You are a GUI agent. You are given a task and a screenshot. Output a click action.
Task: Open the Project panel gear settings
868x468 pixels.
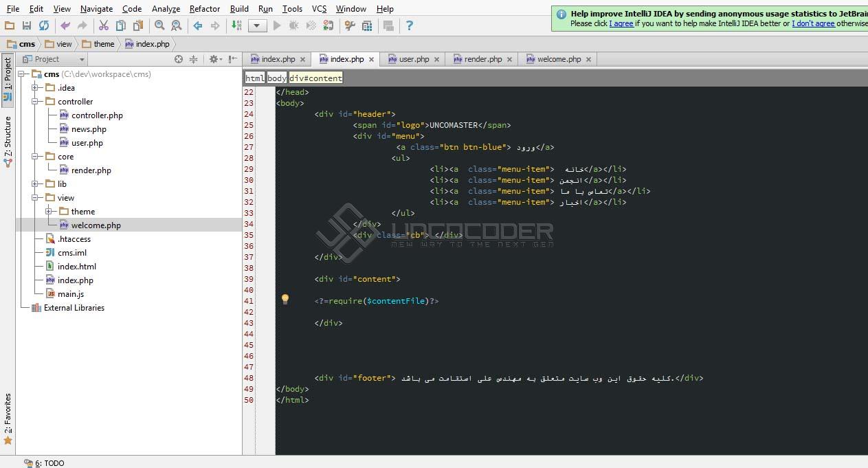pos(214,59)
